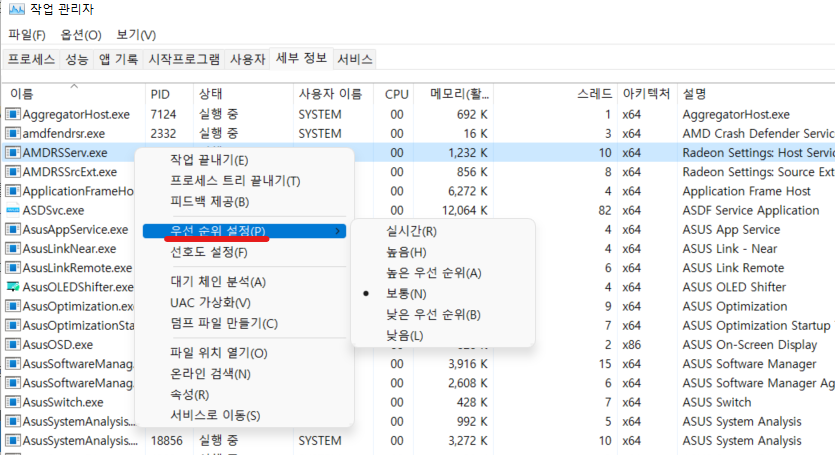Sort by the 상태 column header
Screen dimensions: 835x455
[x=243, y=94]
